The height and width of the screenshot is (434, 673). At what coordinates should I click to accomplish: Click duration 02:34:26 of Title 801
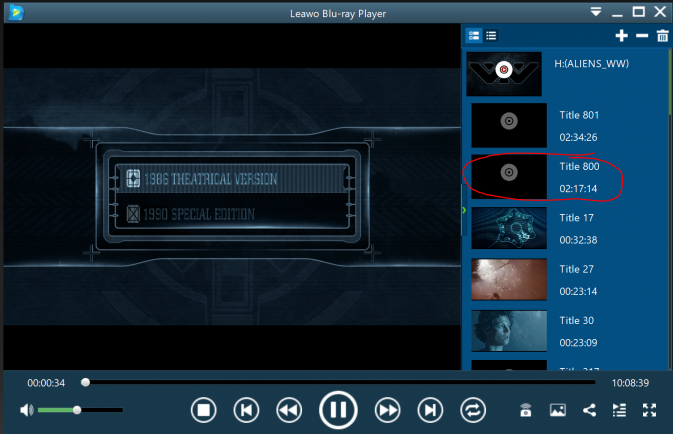578,137
